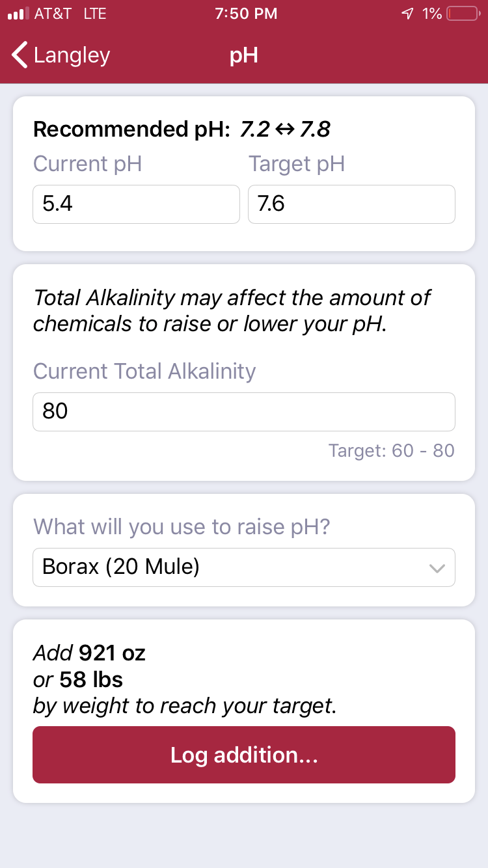Viewport: 488px width, 868px height.
Task: Open the Borax (20 Mule) dropdown
Action: [x=244, y=567]
